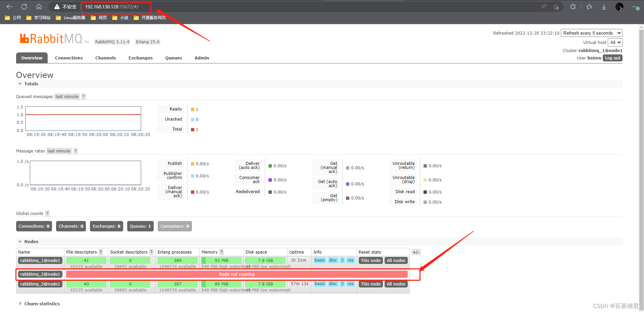Reset stats All nodes for rabbitmq_3@node1

[396, 284]
